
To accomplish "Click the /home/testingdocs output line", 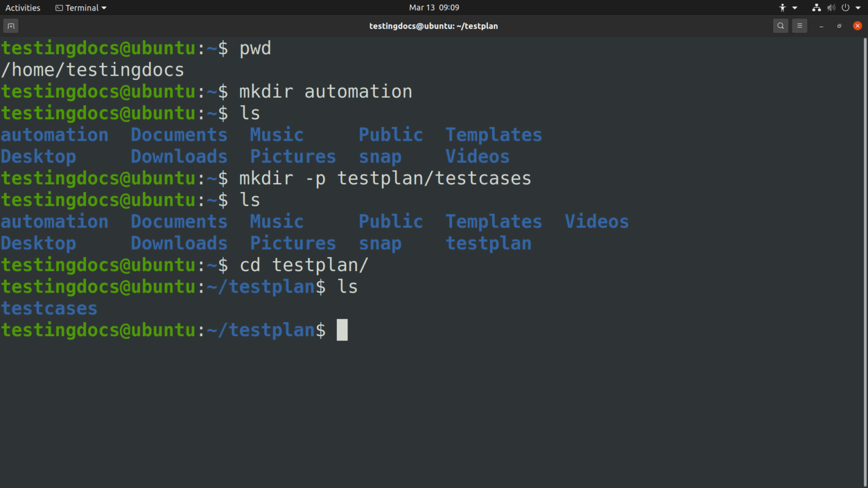I will 93,70.
